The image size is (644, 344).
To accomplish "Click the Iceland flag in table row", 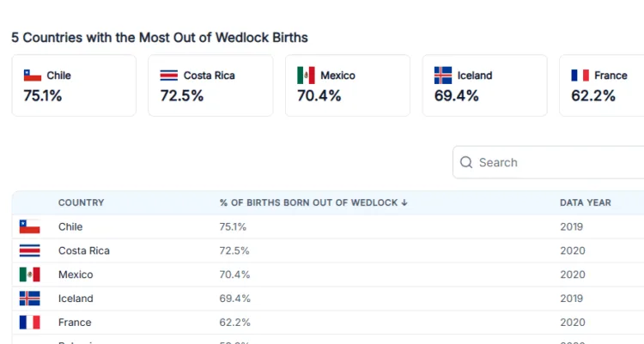I will click(x=29, y=299).
